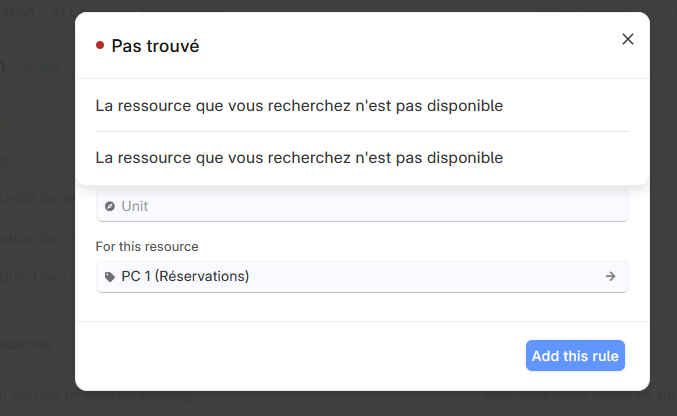Click the dimmed Rechercher search box

pos(604,12)
